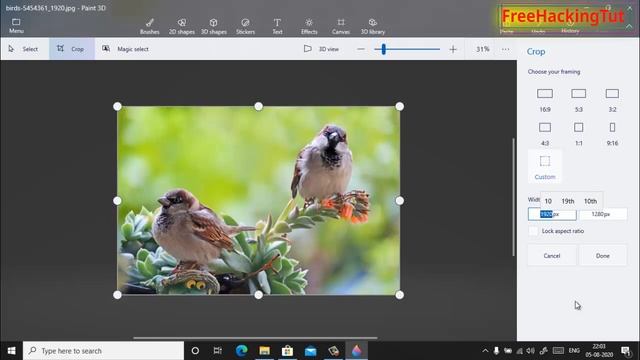Screen dimensions: 640x360
Task: Open the Windows Start menu
Action: (11, 351)
